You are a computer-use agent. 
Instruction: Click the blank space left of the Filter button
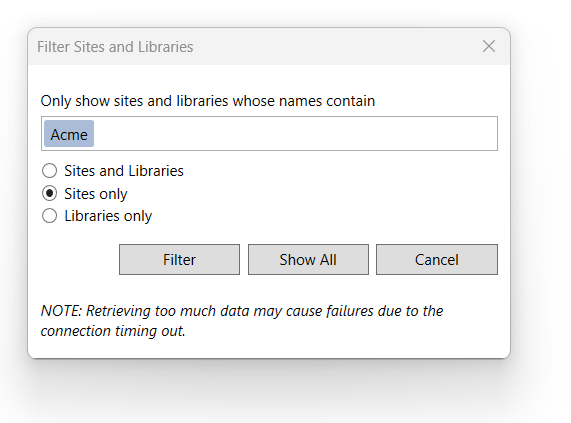[79, 260]
